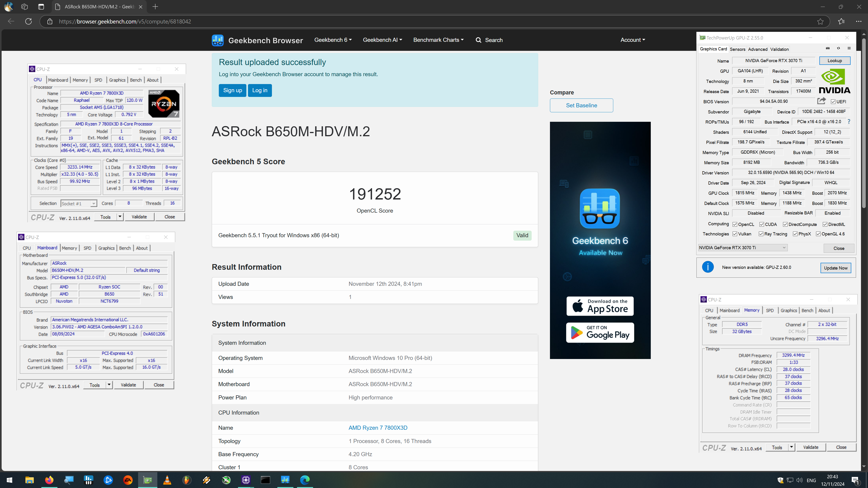Click the browser refresh icon
This screenshot has height=488, width=868.
(x=29, y=21)
